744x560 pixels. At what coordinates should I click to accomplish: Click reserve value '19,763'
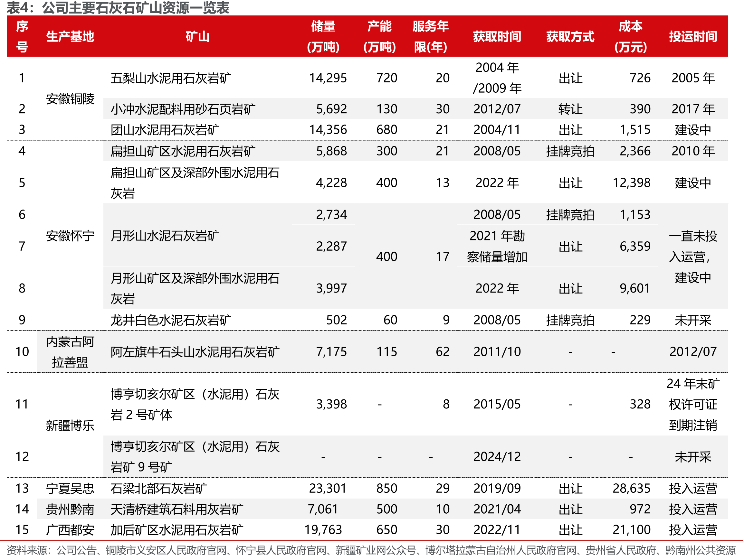point(323,530)
